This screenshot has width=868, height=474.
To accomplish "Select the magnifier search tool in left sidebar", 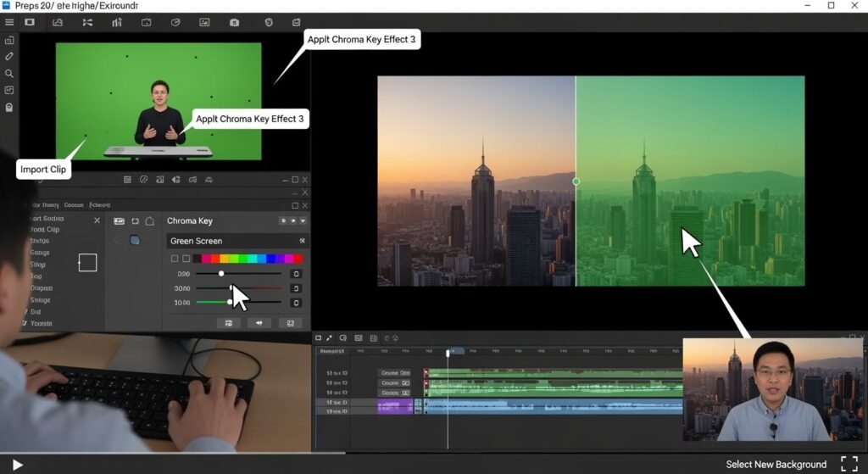I will pyautogui.click(x=8, y=73).
